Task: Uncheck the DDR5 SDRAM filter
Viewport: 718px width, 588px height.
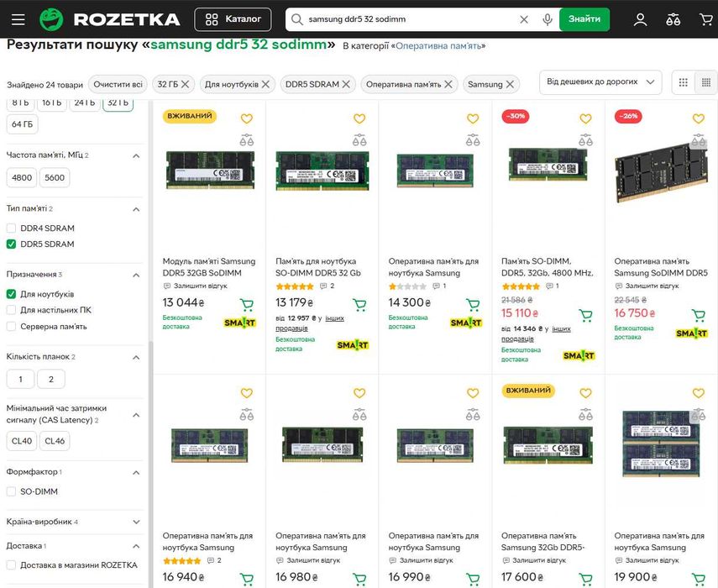Action: pyautogui.click(x=12, y=244)
